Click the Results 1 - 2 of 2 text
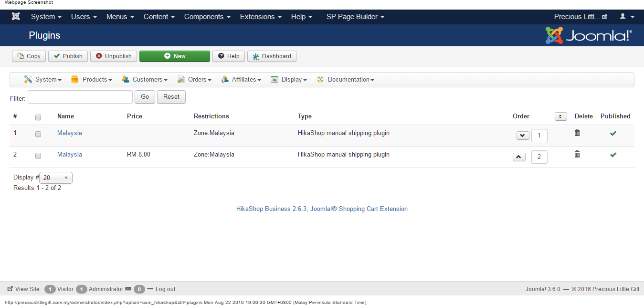This screenshot has height=305, width=644. pos(37,188)
